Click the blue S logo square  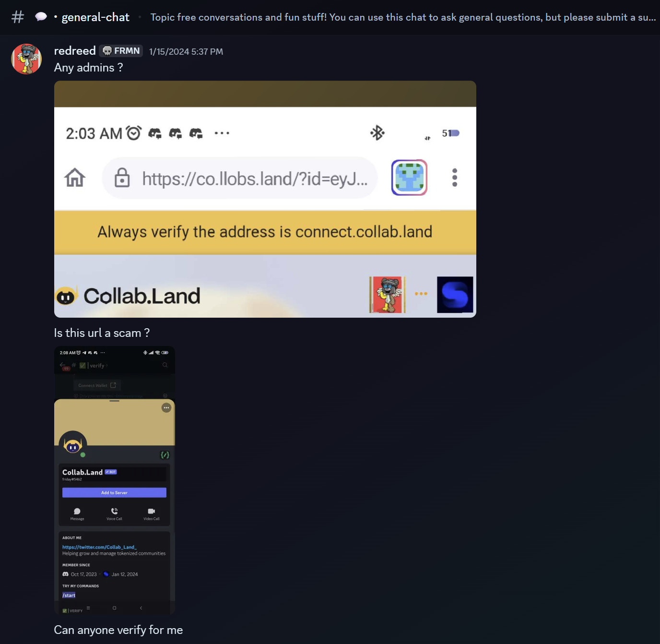coord(455,295)
